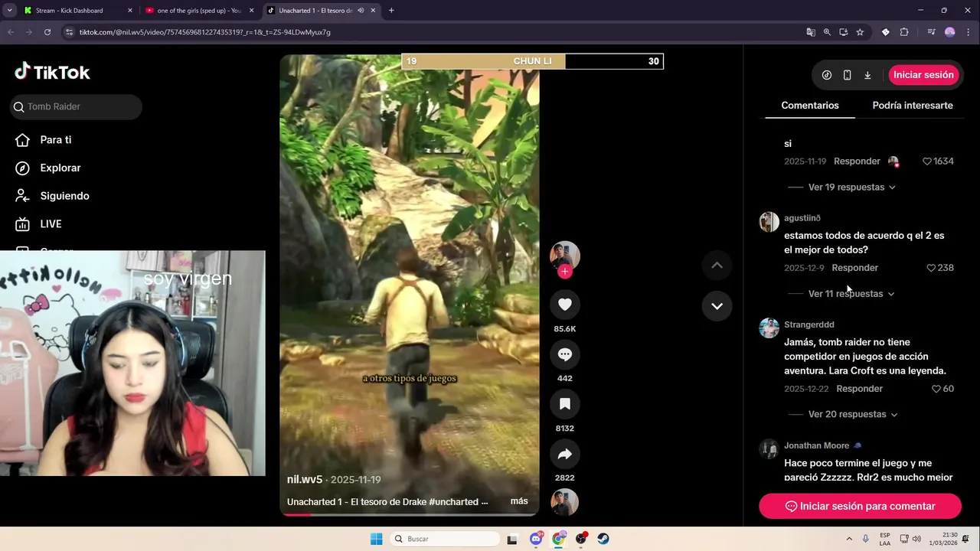Open agustiinð's profile avatar
The height and width of the screenshot is (551, 980).
769,222
